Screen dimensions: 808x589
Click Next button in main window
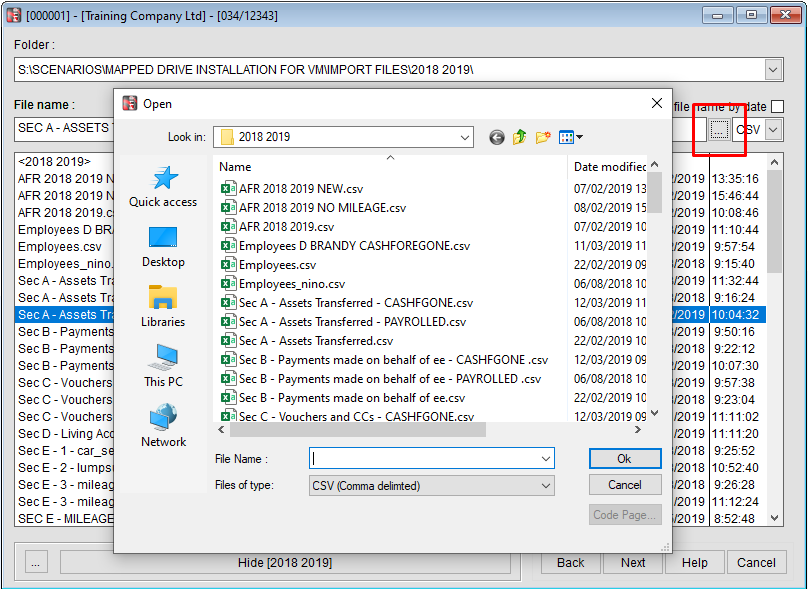[633, 563]
